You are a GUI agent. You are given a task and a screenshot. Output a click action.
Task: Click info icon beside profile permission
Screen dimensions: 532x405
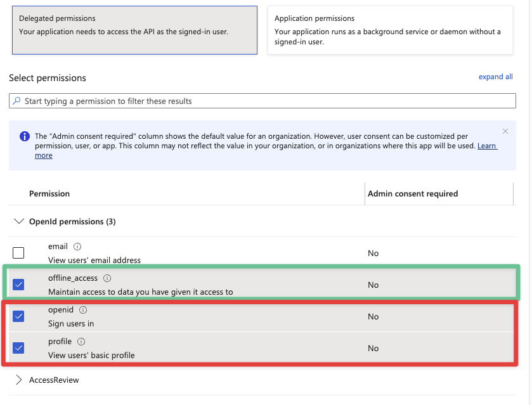click(81, 342)
